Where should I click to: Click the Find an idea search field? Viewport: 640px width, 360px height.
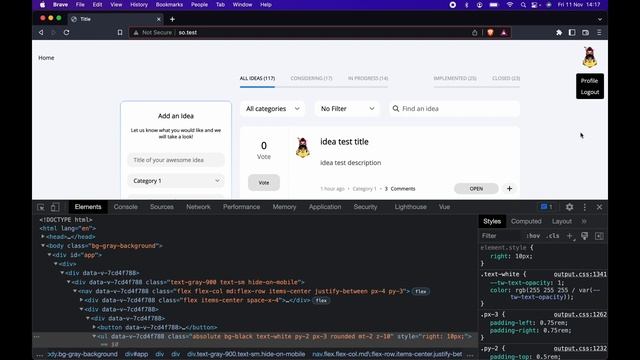pyautogui.click(x=454, y=109)
